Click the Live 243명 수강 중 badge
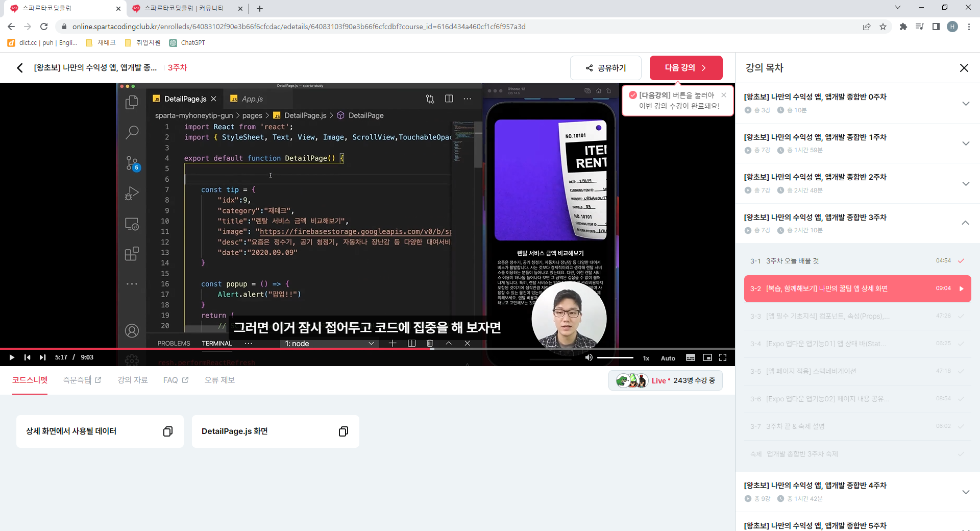The width and height of the screenshot is (980, 531). [x=665, y=380]
